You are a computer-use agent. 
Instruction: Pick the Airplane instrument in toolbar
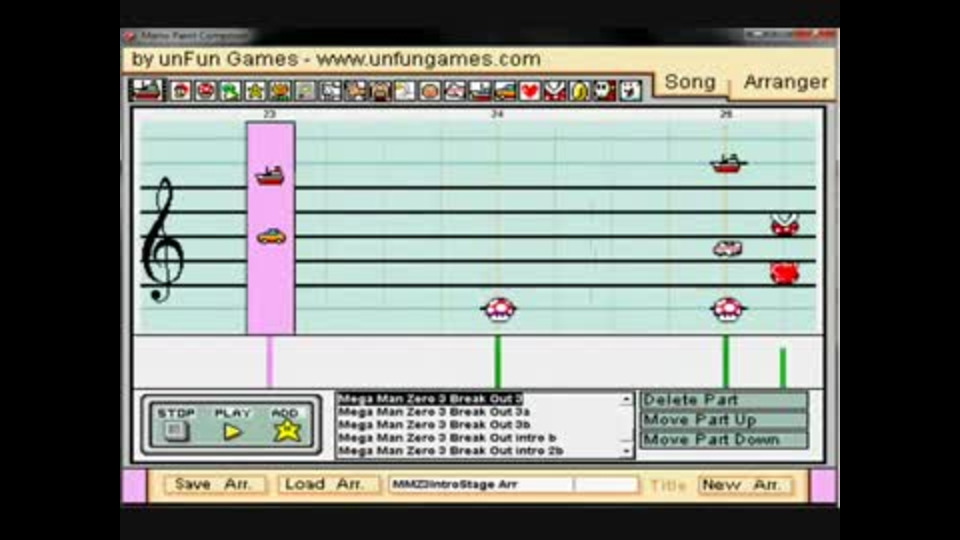[455, 91]
